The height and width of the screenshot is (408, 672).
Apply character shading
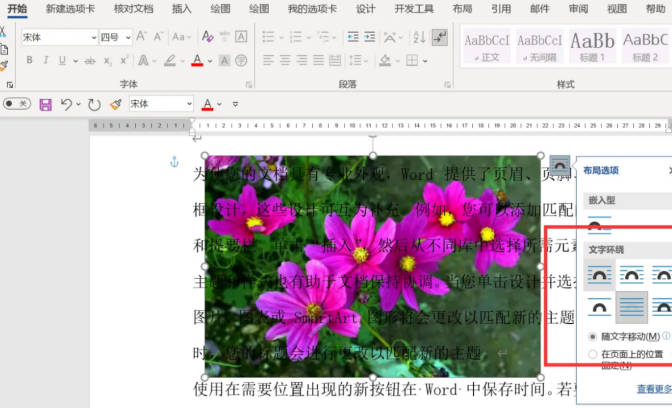(224, 61)
